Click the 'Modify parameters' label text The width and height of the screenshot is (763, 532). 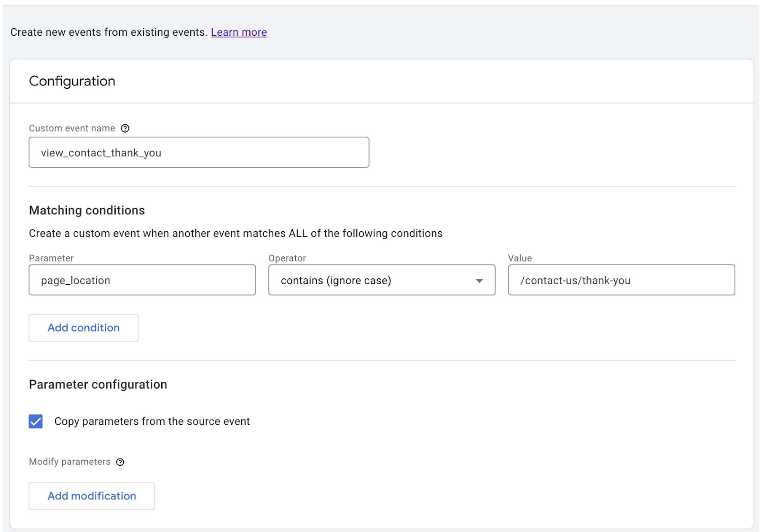(x=70, y=461)
